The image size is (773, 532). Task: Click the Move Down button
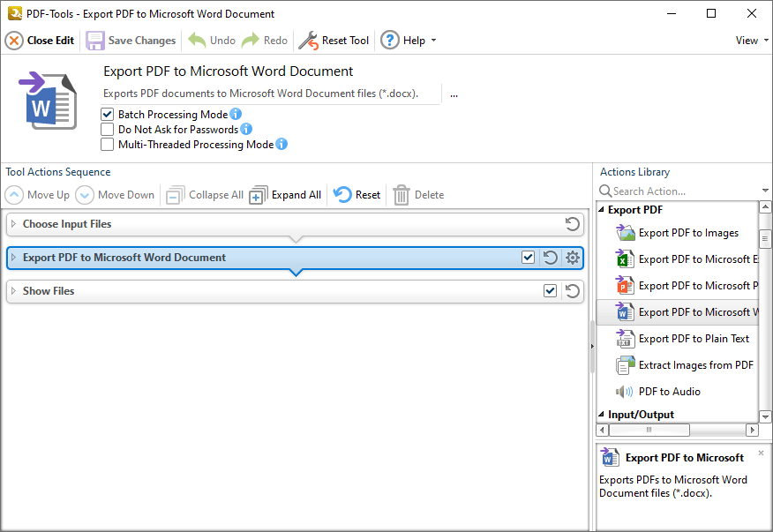(x=115, y=195)
